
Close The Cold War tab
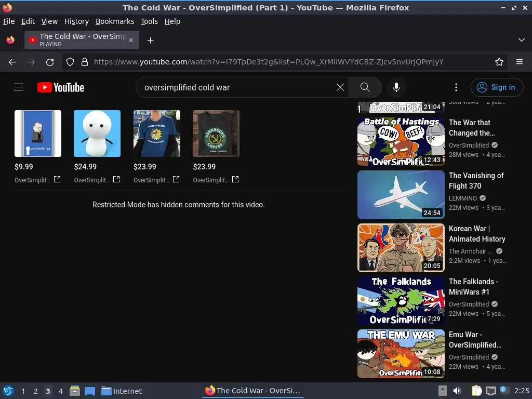pos(131,40)
